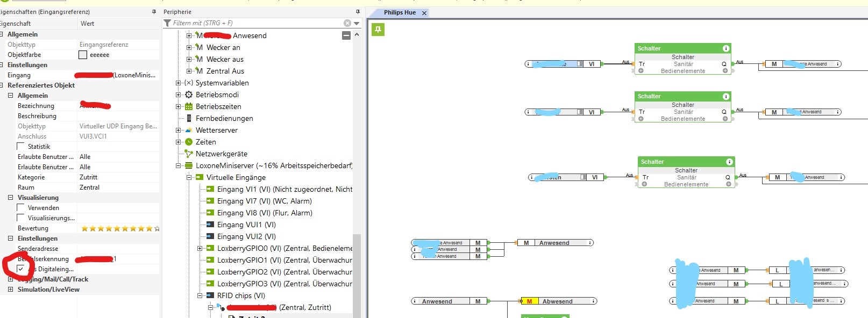Click the green icon of Virtuelle Eingänge
The width and height of the screenshot is (868, 318).
coord(200,177)
